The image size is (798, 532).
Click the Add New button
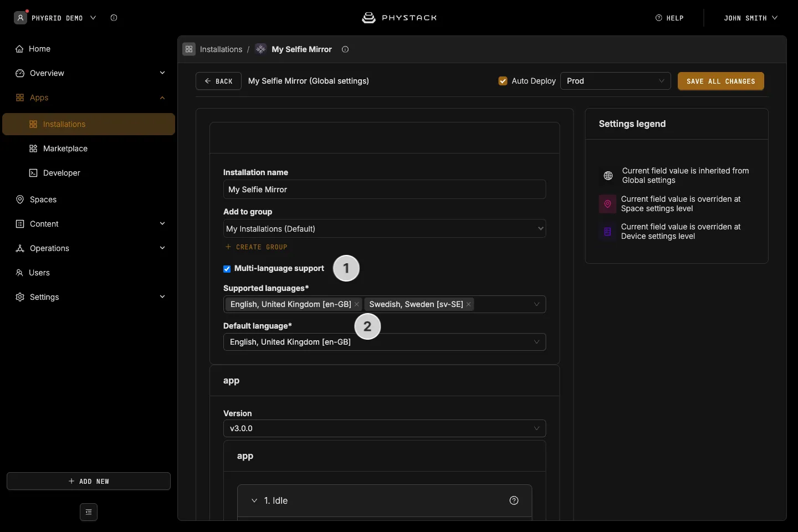pyautogui.click(x=89, y=481)
